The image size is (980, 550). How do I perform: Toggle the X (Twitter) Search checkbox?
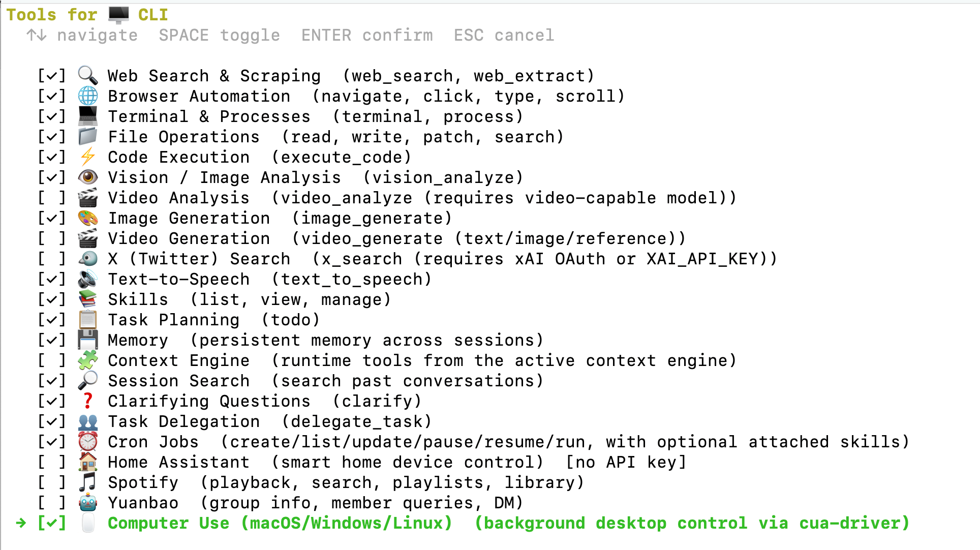tap(52, 259)
